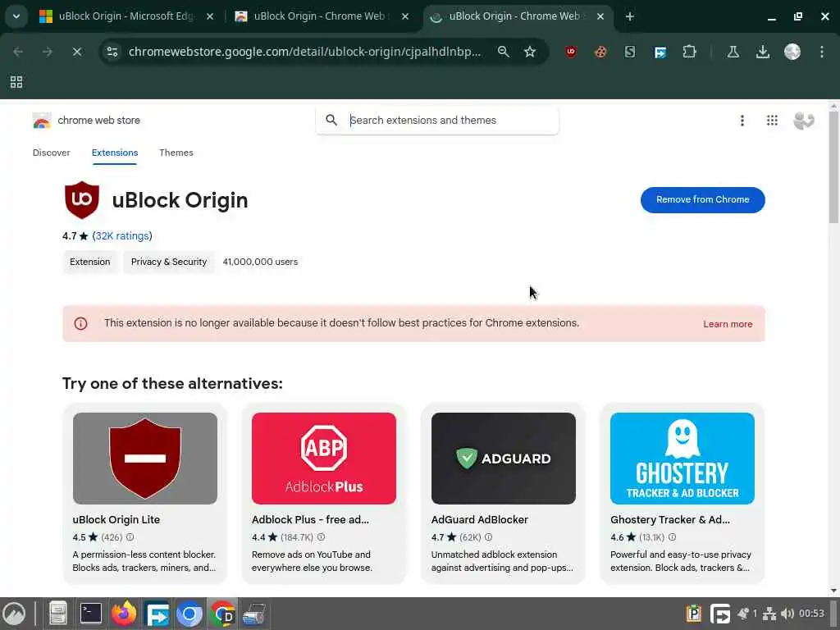Click the AdGuard AdBlocker title
Image resolution: width=840 pixels, height=630 pixels.
(x=479, y=519)
